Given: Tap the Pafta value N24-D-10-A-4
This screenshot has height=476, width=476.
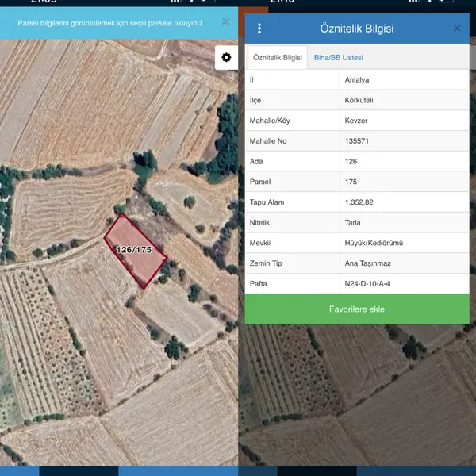Looking at the screenshot, I should coord(367,284).
